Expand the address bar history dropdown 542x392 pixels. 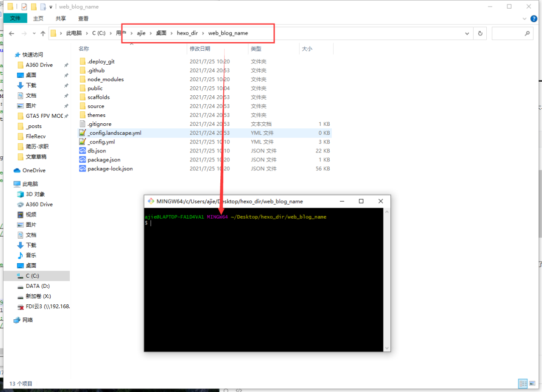[467, 34]
